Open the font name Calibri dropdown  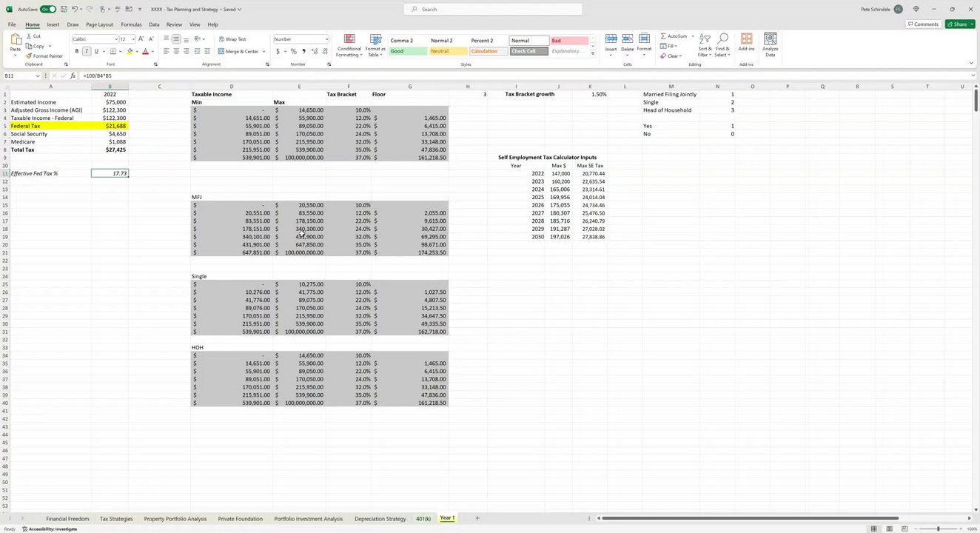point(115,39)
